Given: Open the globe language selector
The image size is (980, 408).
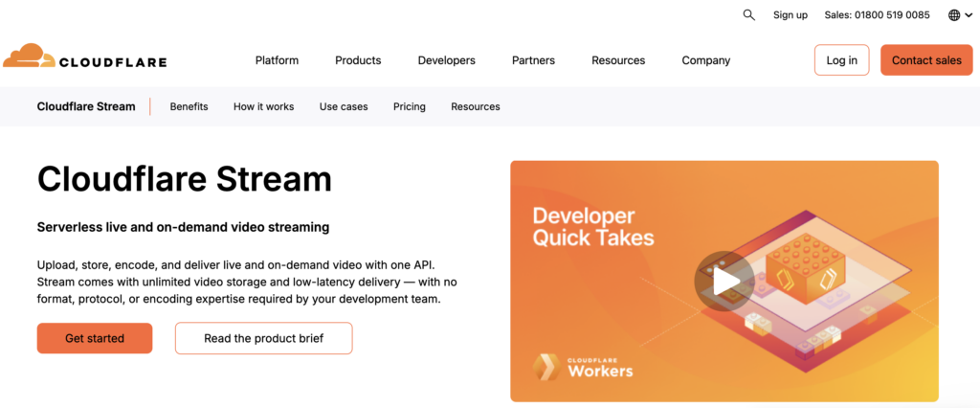Looking at the screenshot, I should click(959, 15).
